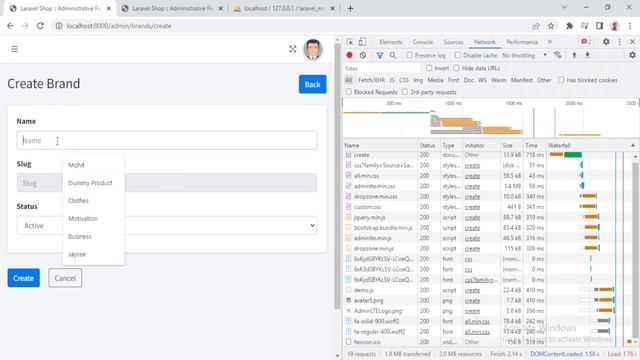Click the browser address bar URL
This screenshot has width=640, height=360.
coord(119,26)
